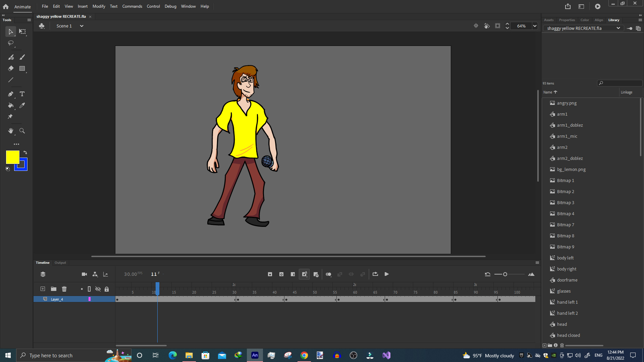Hide all layers with eye icon

pyautogui.click(x=98, y=289)
